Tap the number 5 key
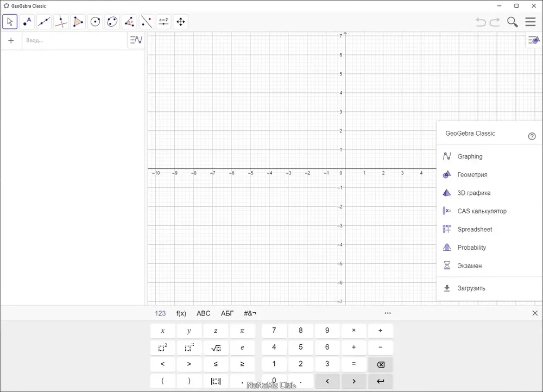 [301, 347]
